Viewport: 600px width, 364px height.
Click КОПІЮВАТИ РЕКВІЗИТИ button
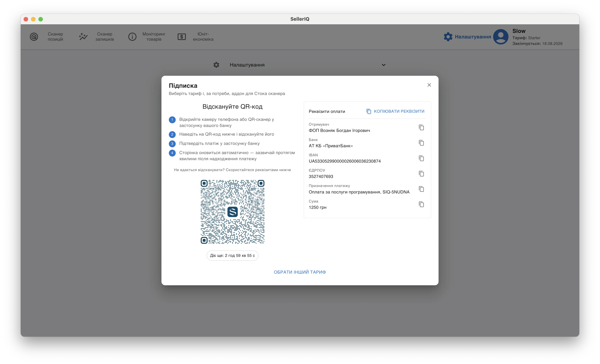pyautogui.click(x=395, y=111)
